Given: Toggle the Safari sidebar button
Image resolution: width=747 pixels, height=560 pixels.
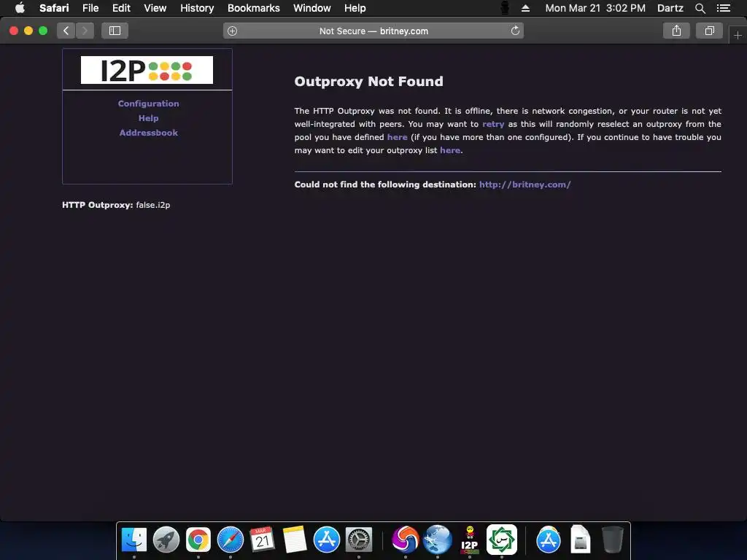Looking at the screenshot, I should [x=115, y=31].
